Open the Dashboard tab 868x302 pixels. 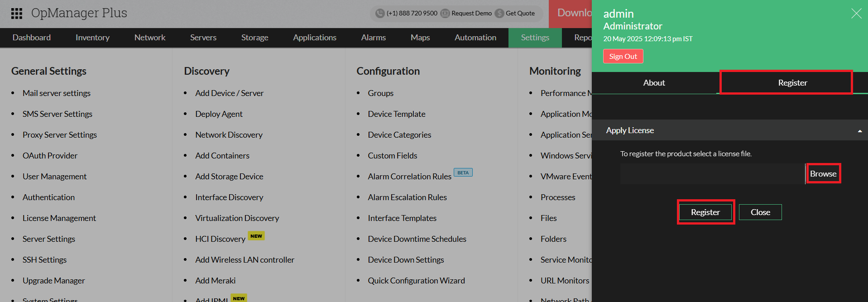(32, 38)
